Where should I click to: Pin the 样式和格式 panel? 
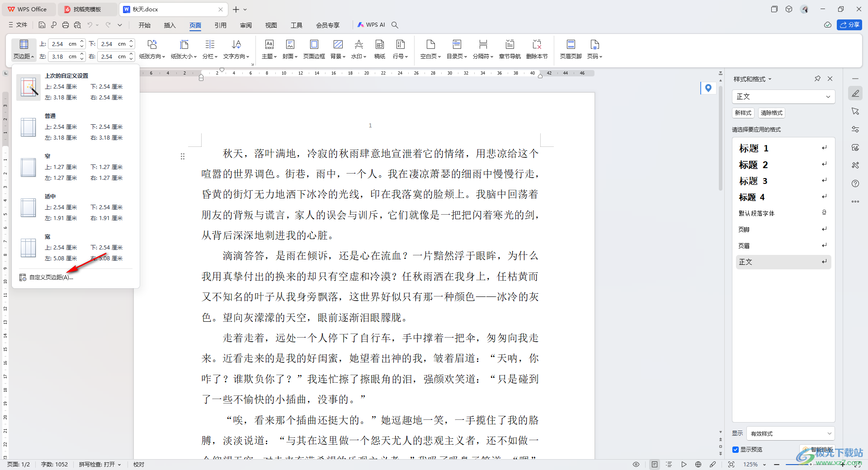point(817,79)
